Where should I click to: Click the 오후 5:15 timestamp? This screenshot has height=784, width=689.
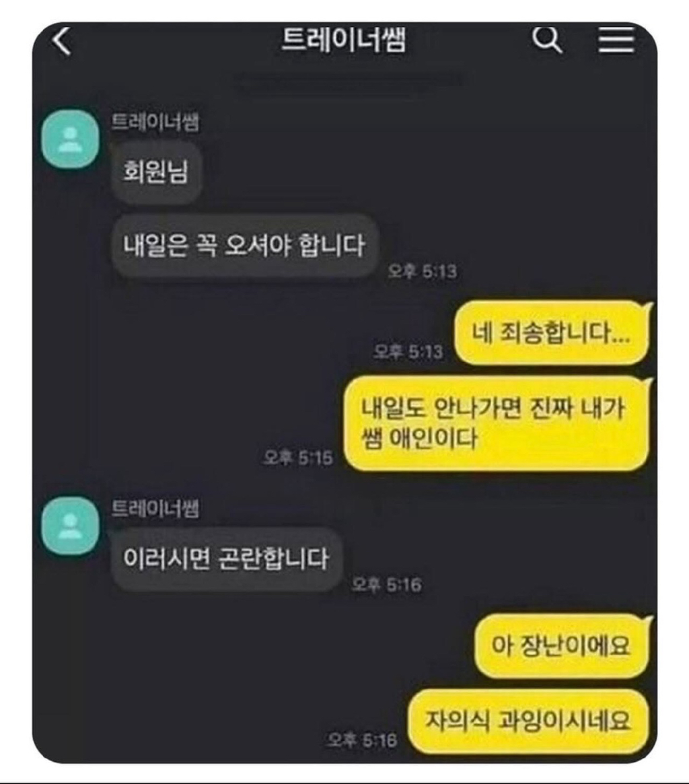(298, 458)
